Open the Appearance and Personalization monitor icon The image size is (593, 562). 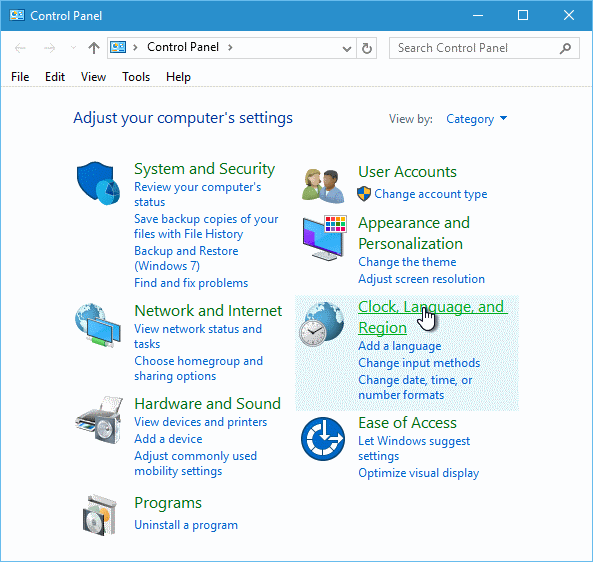(x=324, y=238)
